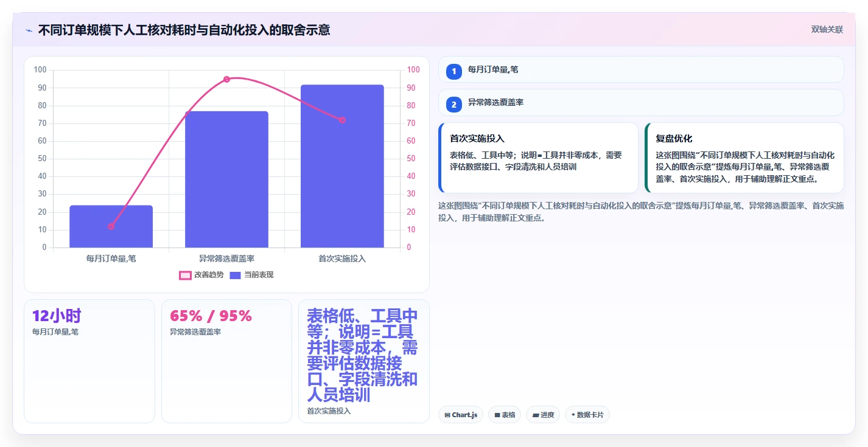Screen dimensions: 868x447
Task: Click the x-axis label 异常筛选覆盖率
Action: click(226, 258)
